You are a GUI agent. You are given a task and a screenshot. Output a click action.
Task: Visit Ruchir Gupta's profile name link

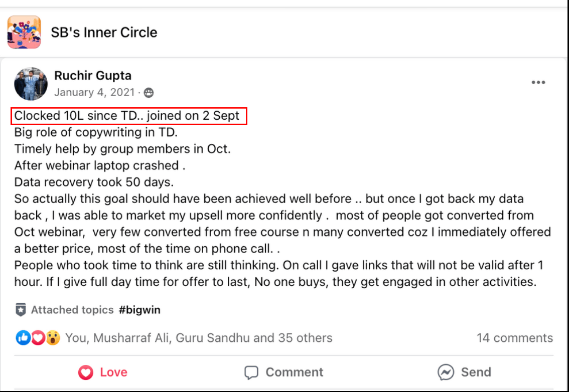click(93, 76)
